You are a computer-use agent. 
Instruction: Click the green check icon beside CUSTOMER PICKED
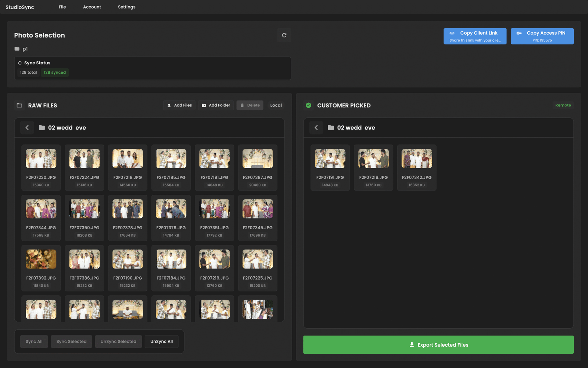point(309,106)
